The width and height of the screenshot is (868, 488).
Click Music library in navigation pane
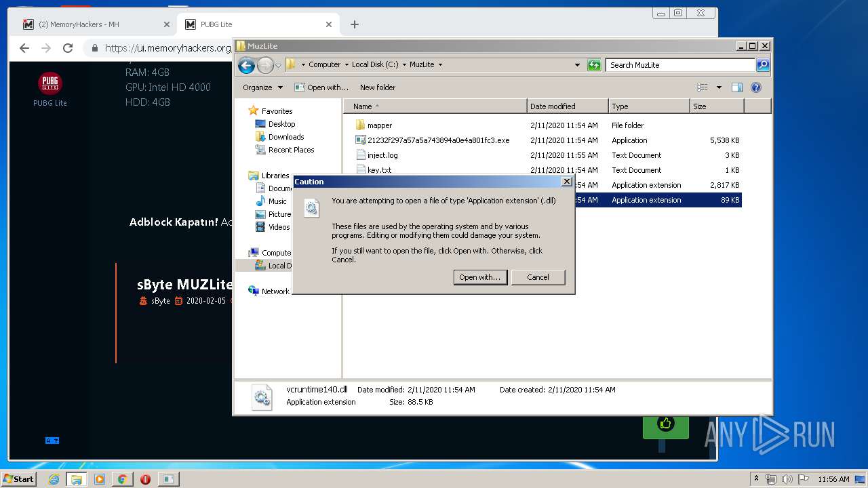pos(277,201)
